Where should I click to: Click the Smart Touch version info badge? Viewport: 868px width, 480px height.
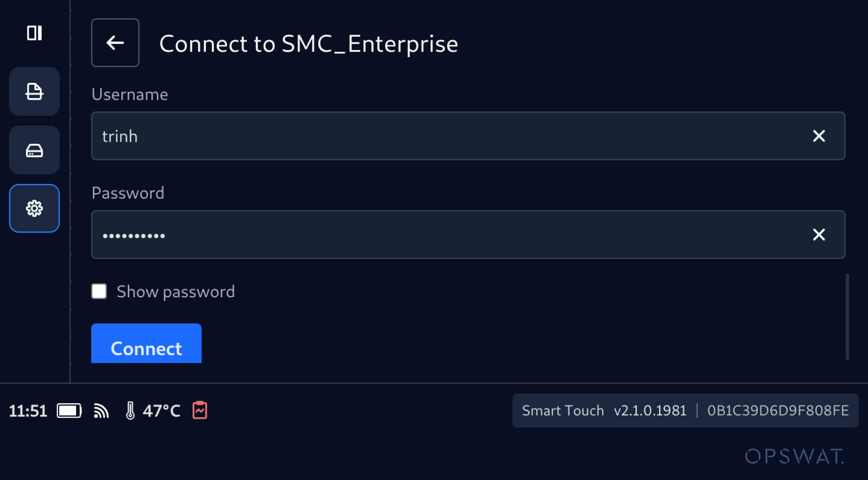tap(685, 410)
